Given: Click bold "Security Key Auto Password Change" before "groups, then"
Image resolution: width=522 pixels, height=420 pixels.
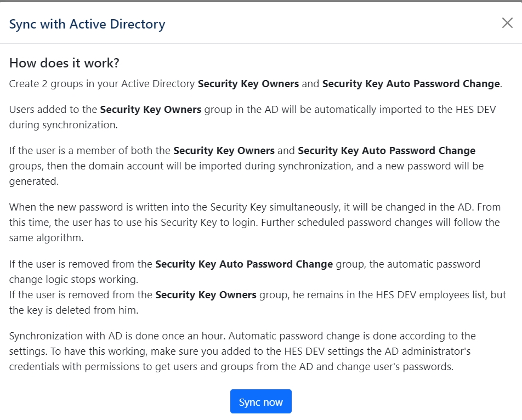Looking at the screenshot, I should click(387, 150).
